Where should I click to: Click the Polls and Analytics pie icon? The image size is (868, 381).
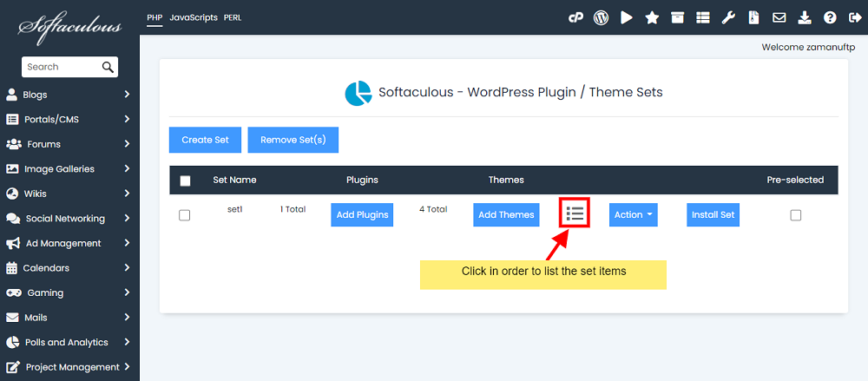[x=12, y=342]
